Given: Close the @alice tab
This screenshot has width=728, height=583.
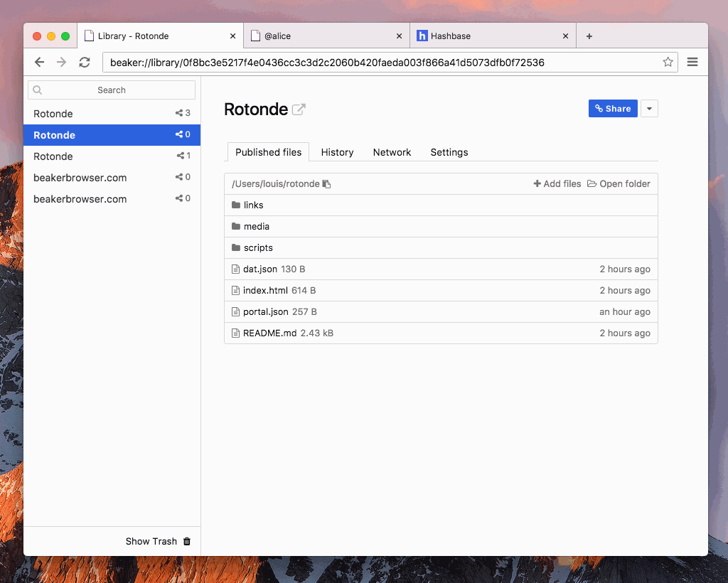Looking at the screenshot, I should coord(400,36).
